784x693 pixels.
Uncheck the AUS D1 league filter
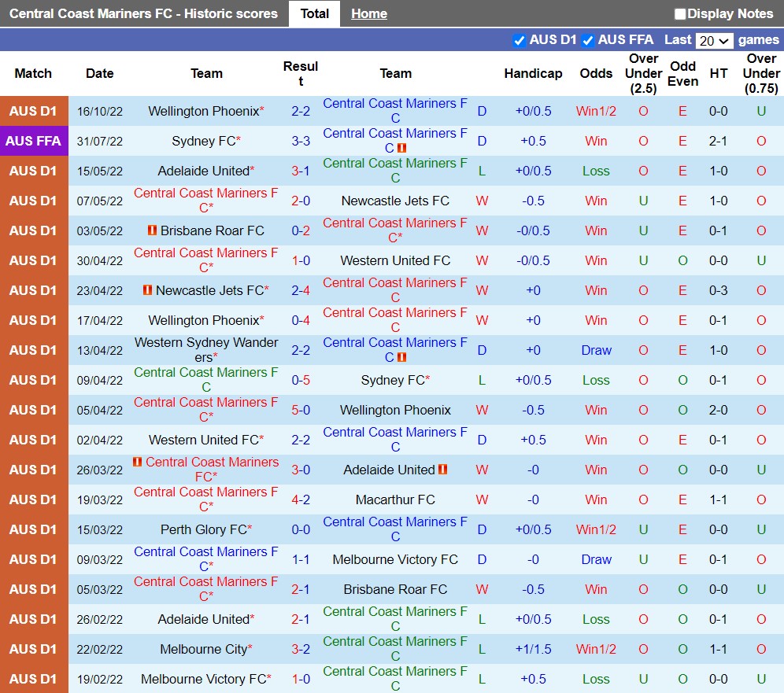(x=519, y=40)
